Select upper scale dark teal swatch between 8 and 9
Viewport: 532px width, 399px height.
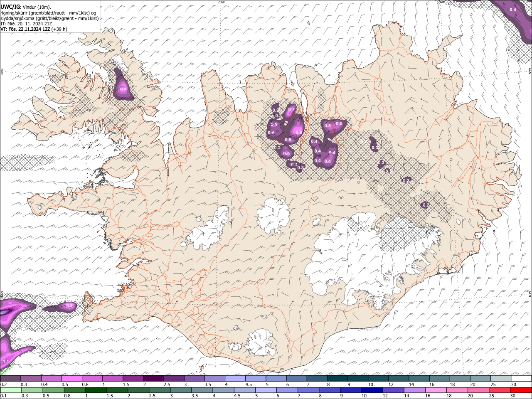(x=337, y=378)
